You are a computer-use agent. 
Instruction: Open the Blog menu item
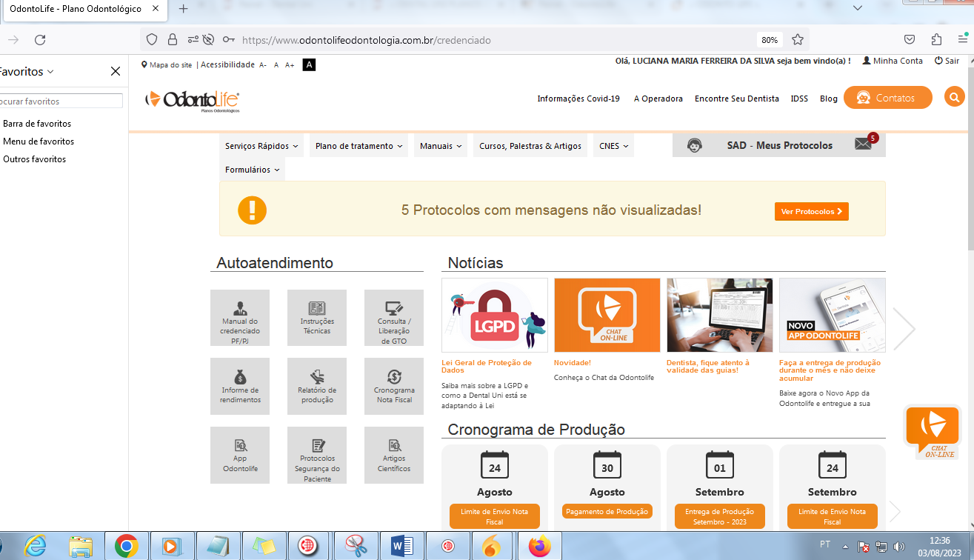pyautogui.click(x=829, y=99)
